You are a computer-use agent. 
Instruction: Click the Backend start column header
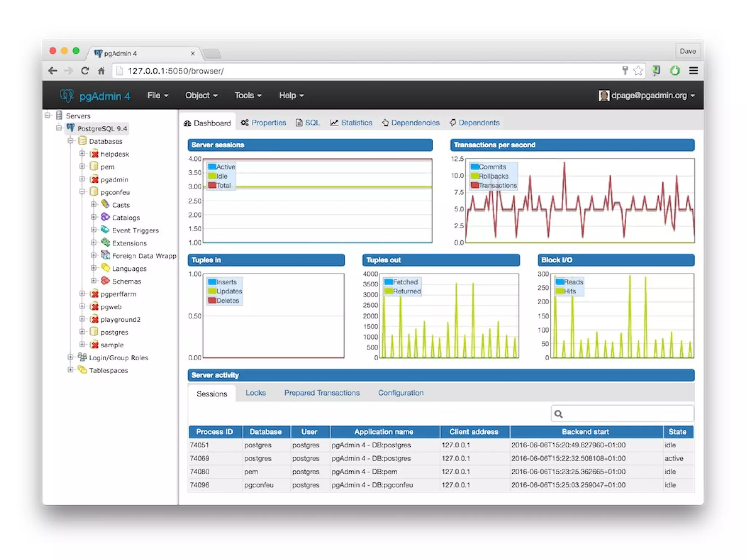(x=585, y=432)
